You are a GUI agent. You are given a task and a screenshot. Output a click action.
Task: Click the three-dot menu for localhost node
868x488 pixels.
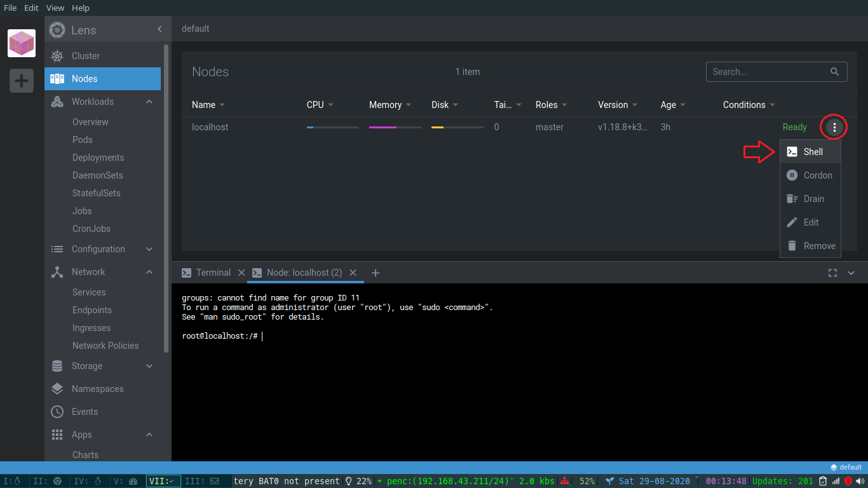point(834,128)
